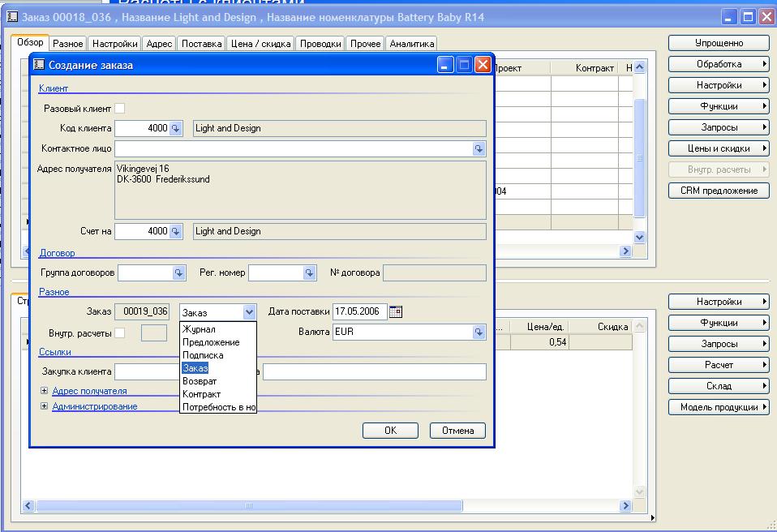Image resolution: width=777 pixels, height=532 pixels.
Task: Click lookup icon next to Код клиента
Action: [176, 128]
